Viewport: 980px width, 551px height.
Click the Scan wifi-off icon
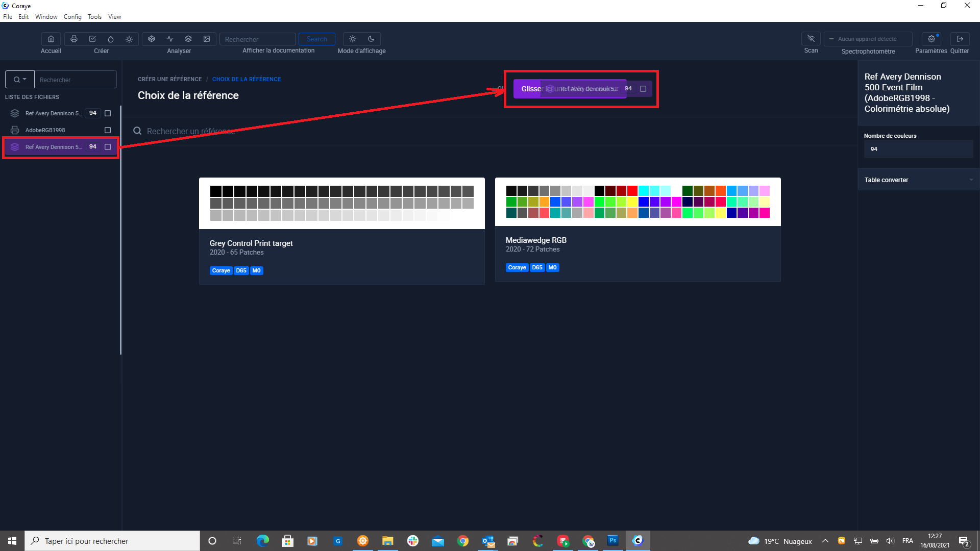811,39
